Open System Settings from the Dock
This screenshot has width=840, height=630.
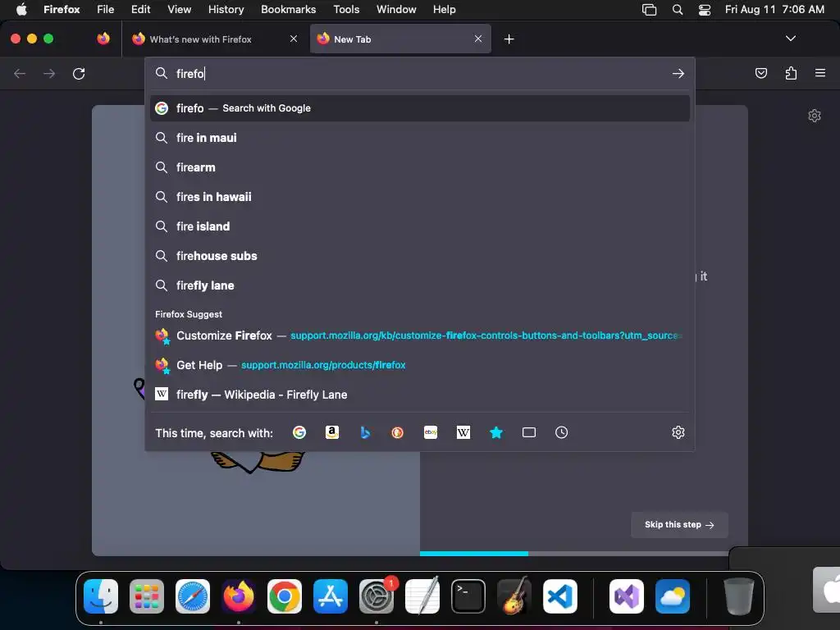click(x=377, y=596)
